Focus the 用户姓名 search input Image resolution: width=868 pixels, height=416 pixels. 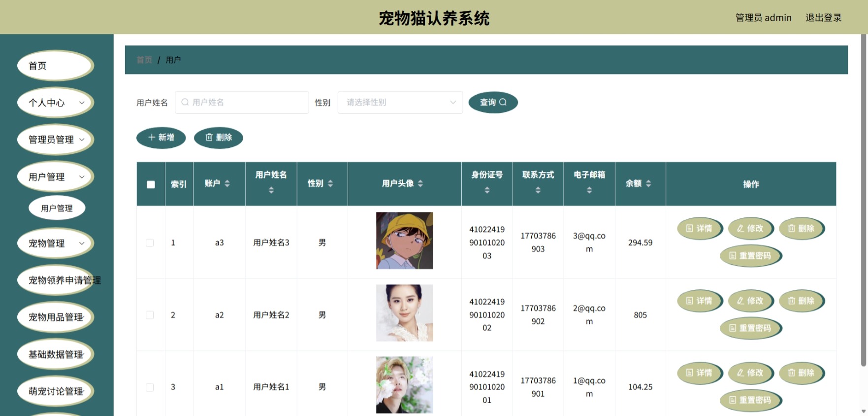pyautogui.click(x=242, y=102)
